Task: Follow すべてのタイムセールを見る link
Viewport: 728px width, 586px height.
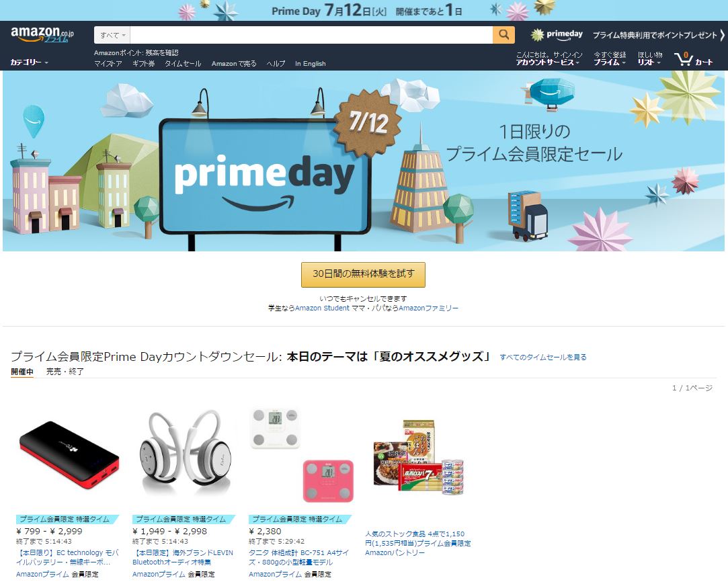Action: click(543, 357)
